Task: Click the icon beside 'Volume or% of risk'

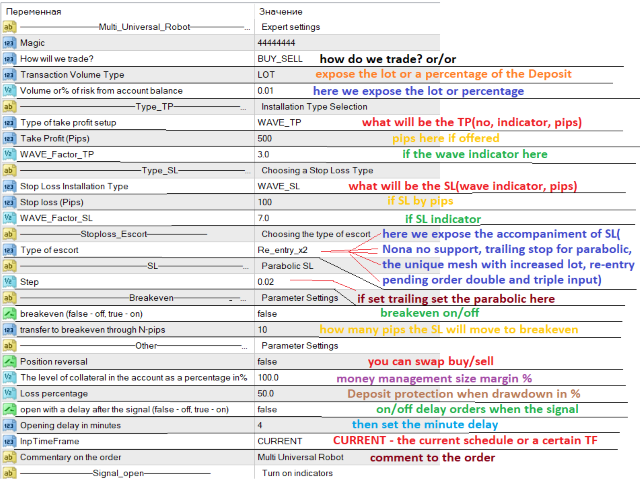Action: 9,91
